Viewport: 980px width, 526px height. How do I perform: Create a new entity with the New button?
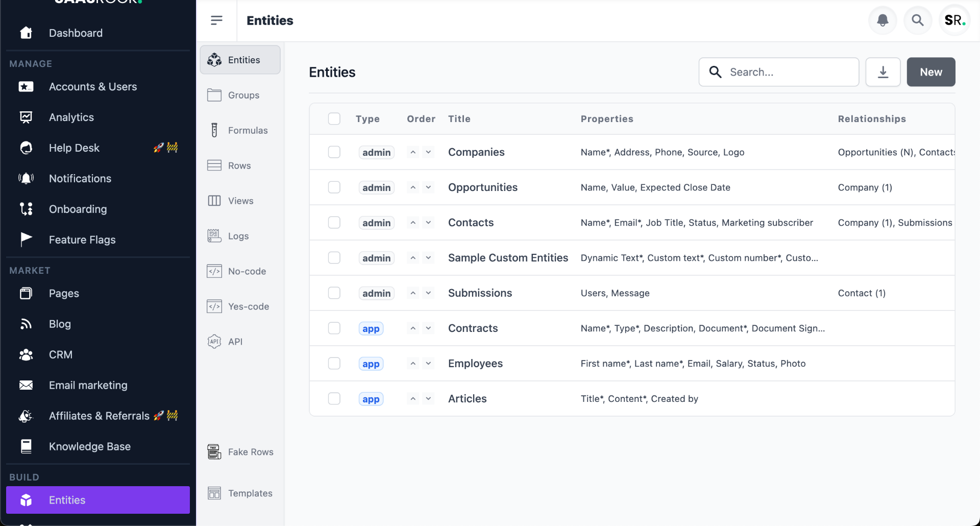930,71
